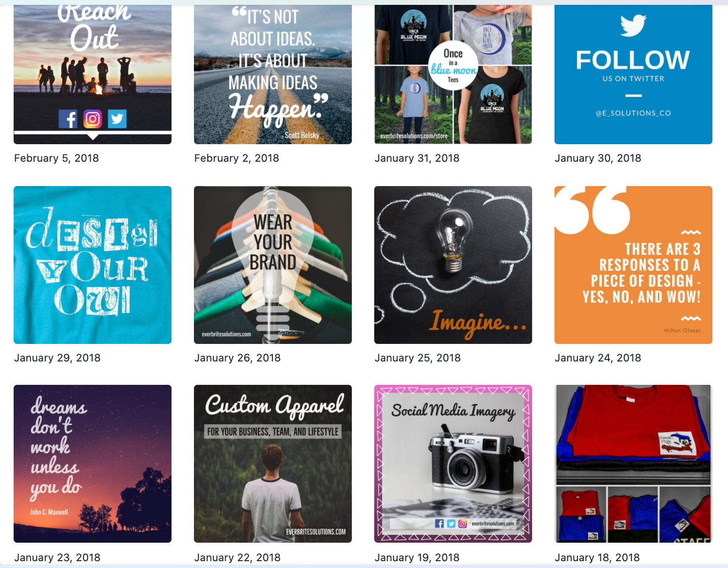
Task: Open the dreams don't work unless you do post
Action: [x=93, y=464]
